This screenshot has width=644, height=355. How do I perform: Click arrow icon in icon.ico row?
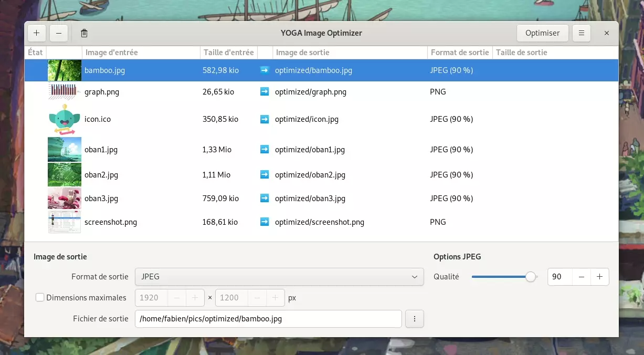[265, 119]
